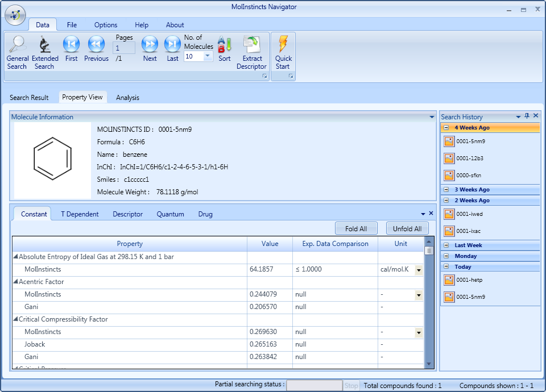Image resolution: width=546 pixels, height=392 pixels.
Task: Jump to the First page of results
Action: point(72,49)
